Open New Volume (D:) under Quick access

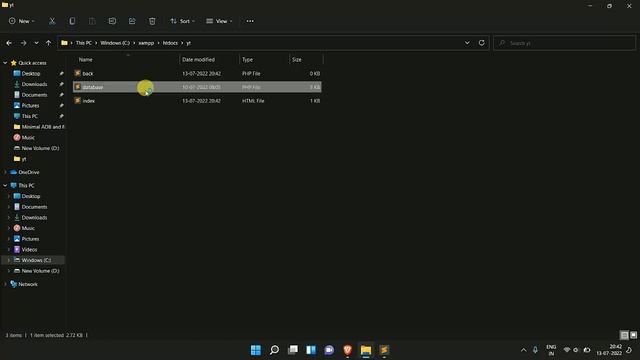click(x=40, y=148)
